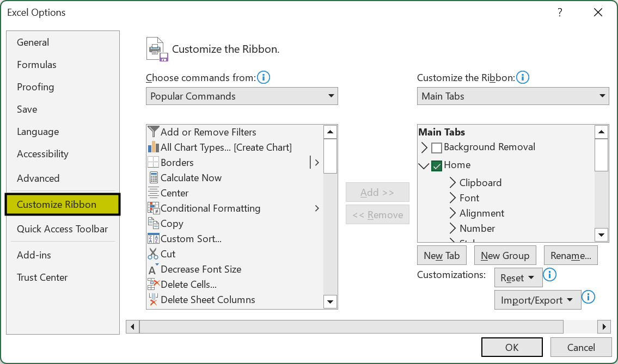Click the << Remove button

377,215
